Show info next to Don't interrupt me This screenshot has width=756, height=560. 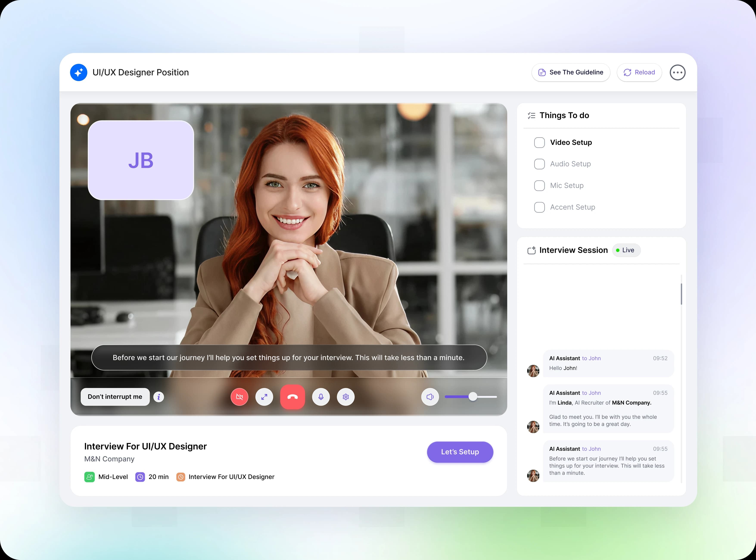coord(159,397)
